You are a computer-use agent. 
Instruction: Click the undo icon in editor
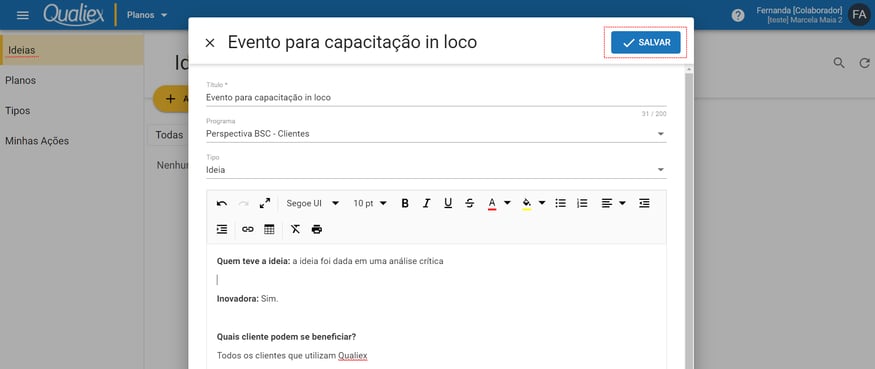tap(222, 203)
